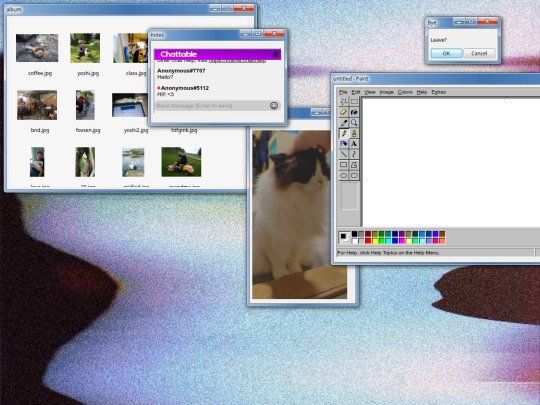Select the straight Line tool
This screenshot has height=405, width=540.
(343, 154)
